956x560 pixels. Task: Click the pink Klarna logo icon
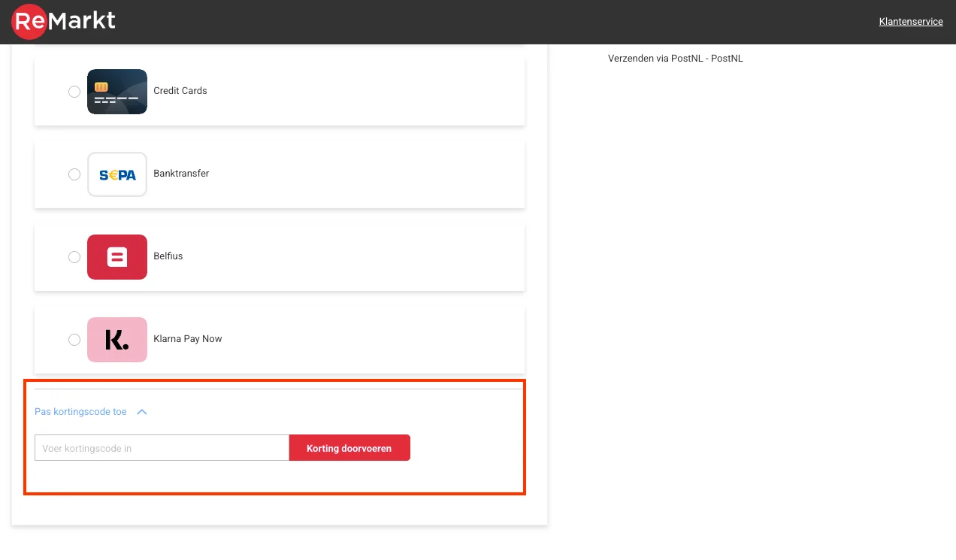tap(116, 340)
